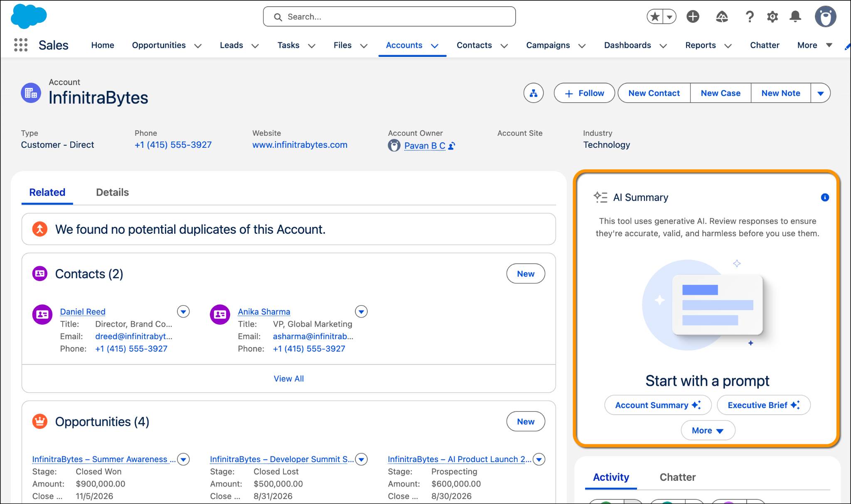Image resolution: width=851 pixels, height=504 pixels.
Task: Click Executive Brief prompt button
Action: [x=764, y=405]
